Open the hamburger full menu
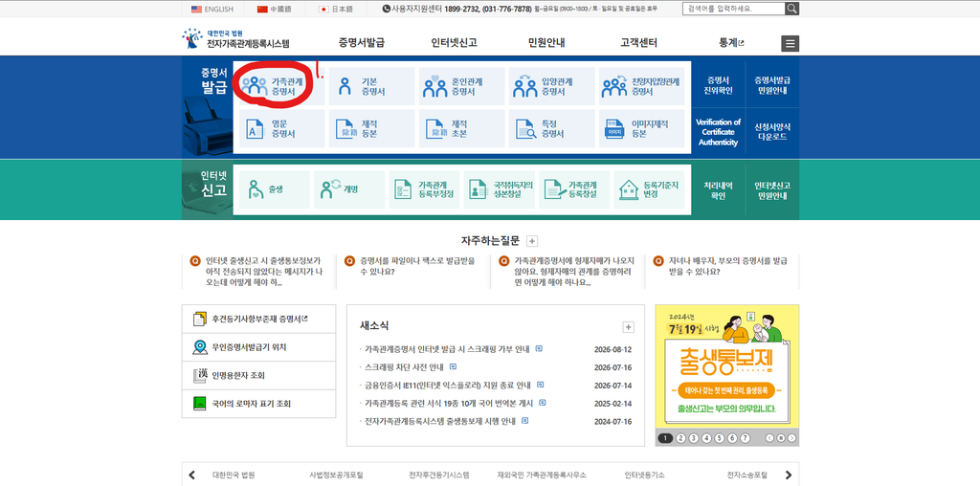Image resolution: width=980 pixels, height=486 pixels. coord(790,44)
